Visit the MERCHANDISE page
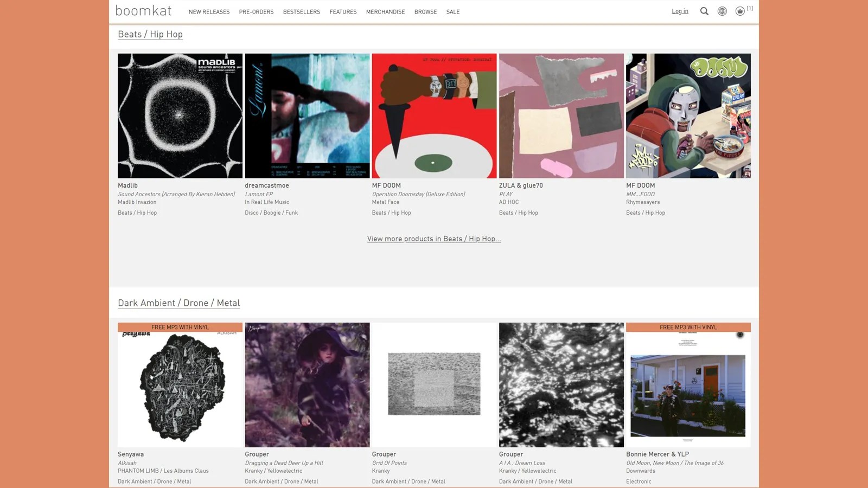The width and height of the screenshot is (868, 488). click(x=385, y=11)
